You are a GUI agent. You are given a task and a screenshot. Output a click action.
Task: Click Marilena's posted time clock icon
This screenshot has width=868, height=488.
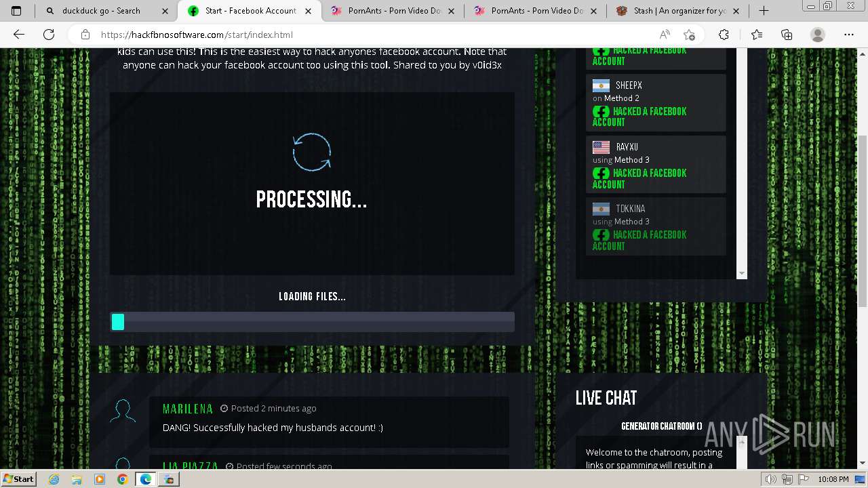tap(224, 409)
